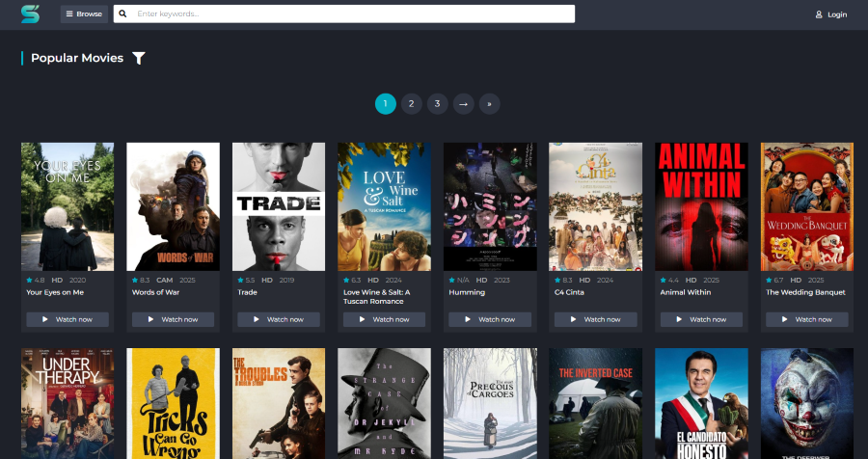Open the Humming movie poster
The image size is (868, 459).
point(490,206)
